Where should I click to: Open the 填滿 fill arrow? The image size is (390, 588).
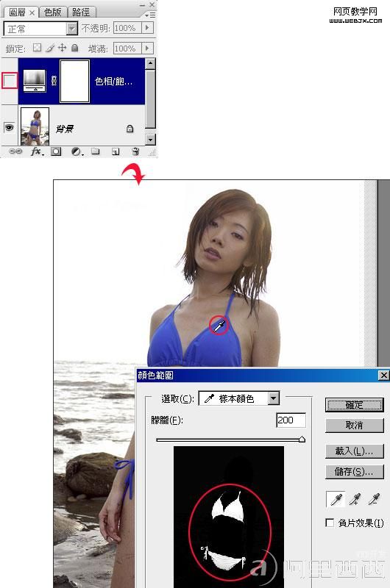(x=147, y=48)
